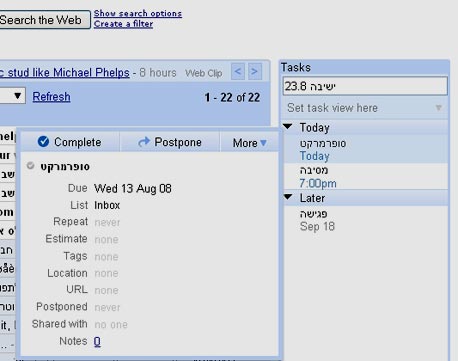The width and height of the screenshot is (458, 361).
Task: Click the Tasks panel header
Action: (365, 67)
